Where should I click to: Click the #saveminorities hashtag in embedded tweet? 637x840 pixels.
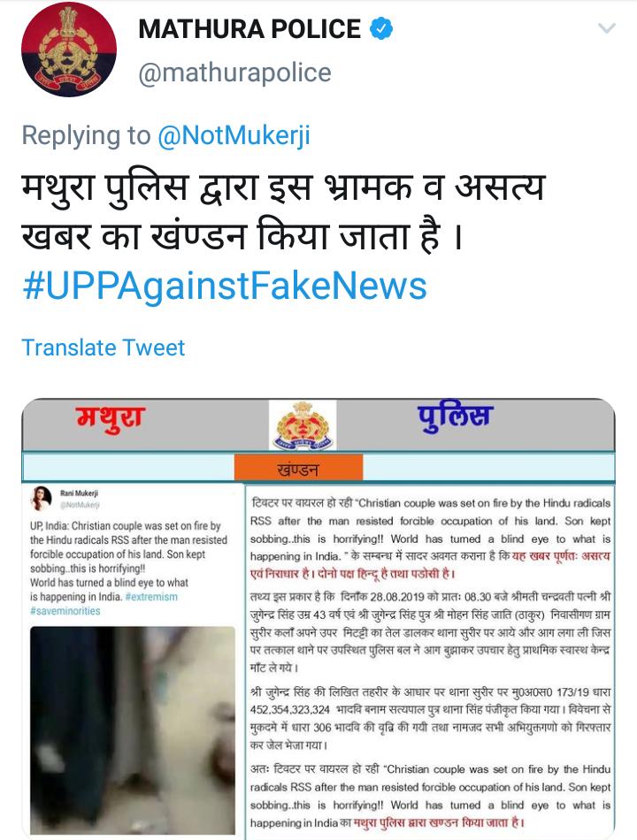coord(65,611)
